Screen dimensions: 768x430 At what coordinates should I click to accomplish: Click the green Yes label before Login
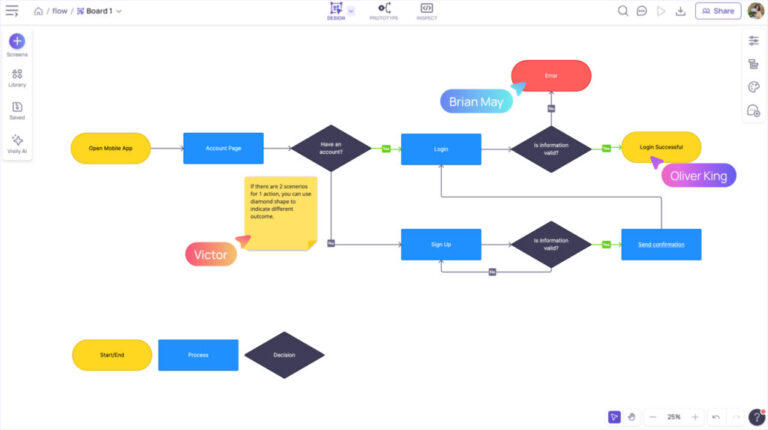[386, 148]
